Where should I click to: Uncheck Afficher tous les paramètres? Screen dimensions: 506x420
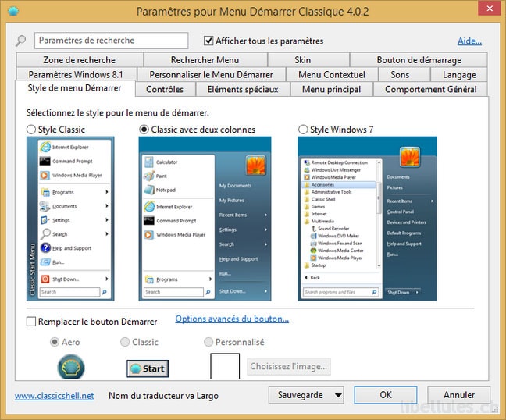coord(208,41)
